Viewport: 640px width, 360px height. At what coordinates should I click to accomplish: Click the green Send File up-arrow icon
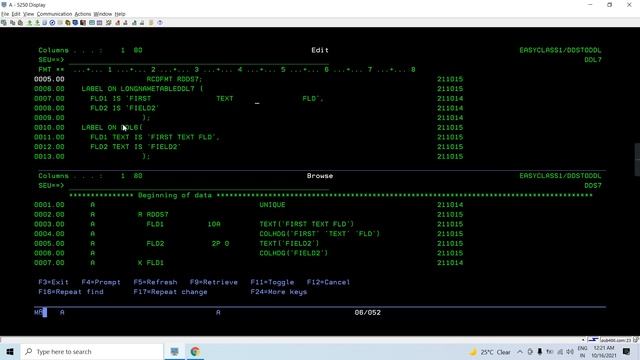pos(29,22)
